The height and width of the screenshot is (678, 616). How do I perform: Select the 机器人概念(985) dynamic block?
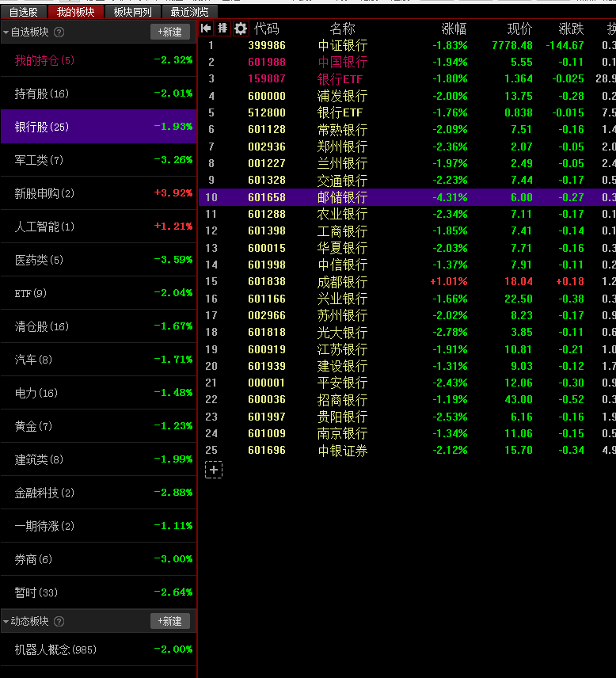click(98, 649)
